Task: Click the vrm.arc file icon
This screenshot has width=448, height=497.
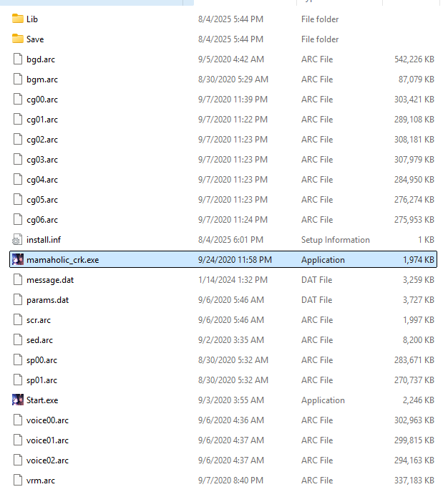Action: tap(18, 481)
